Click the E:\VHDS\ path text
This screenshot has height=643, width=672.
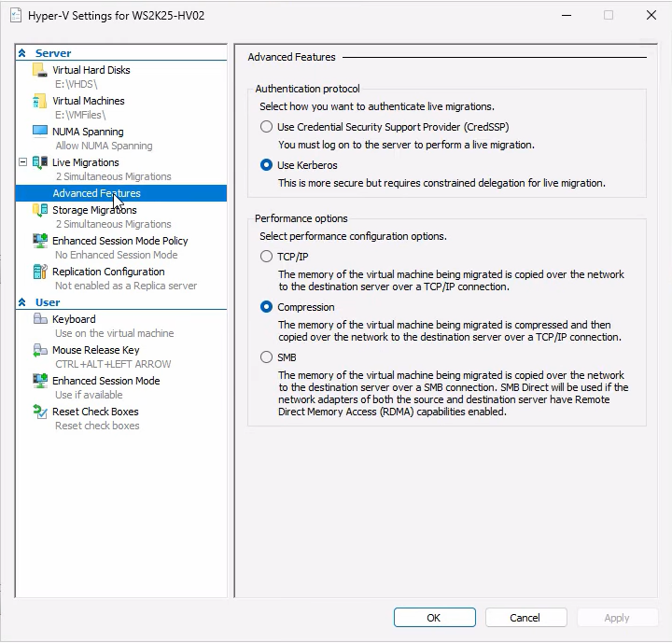point(77,84)
